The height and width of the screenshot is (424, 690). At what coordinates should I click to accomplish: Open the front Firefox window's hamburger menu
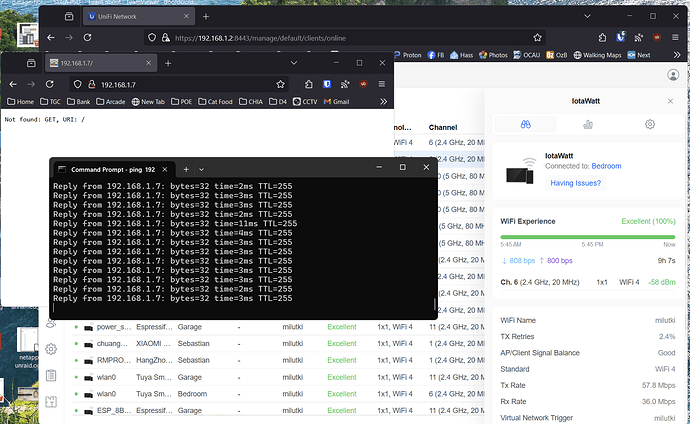pyautogui.click(x=382, y=84)
